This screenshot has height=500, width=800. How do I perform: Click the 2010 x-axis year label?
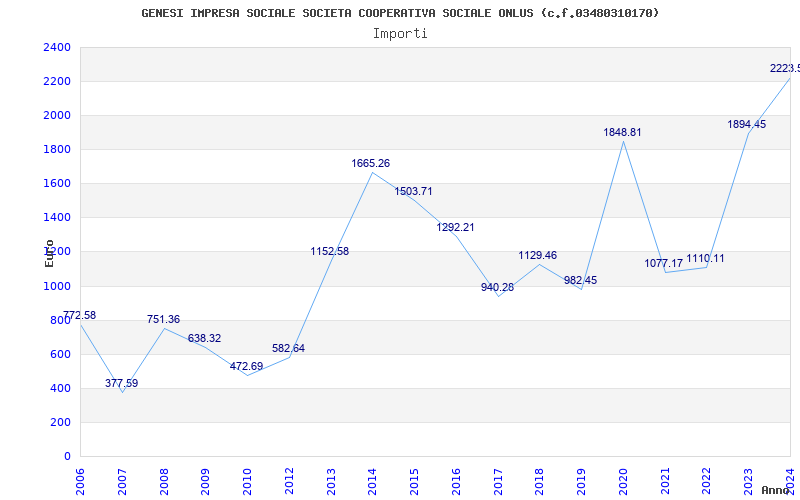coord(247,482)
